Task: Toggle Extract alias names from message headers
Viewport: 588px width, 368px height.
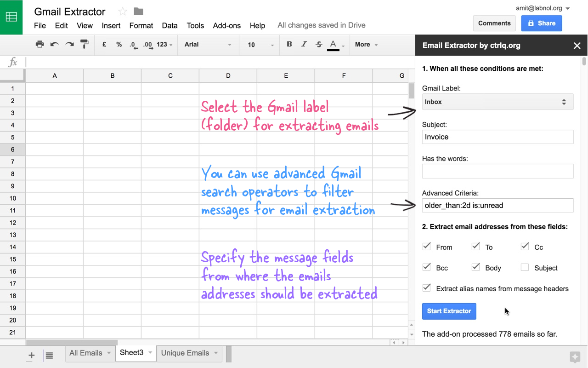Action: pos(427,288)
